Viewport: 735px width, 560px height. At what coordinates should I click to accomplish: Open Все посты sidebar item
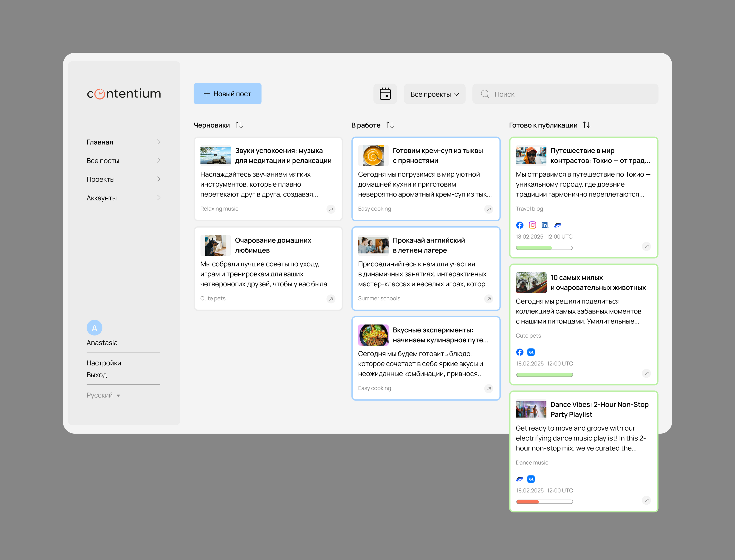[103, 161]
